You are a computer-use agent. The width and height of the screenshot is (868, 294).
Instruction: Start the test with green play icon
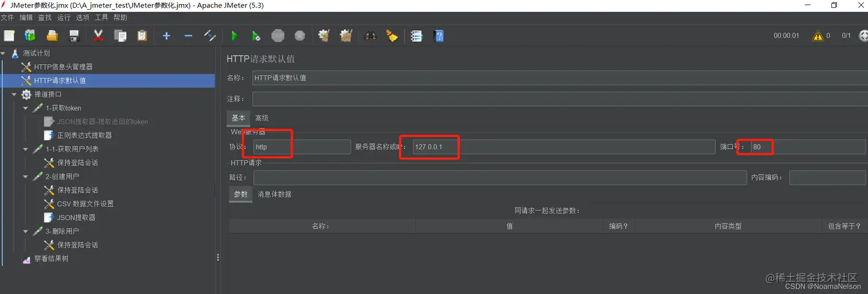(x=234, y=36)
